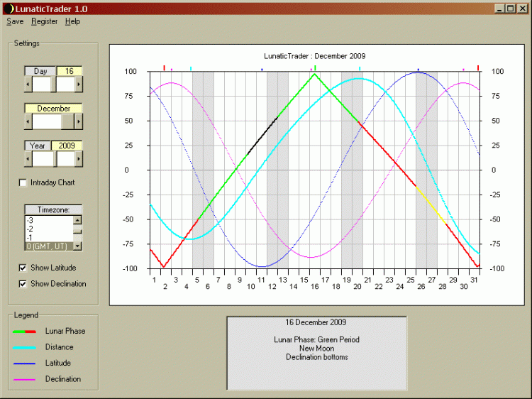Viewport: 532px width, 399px height.
Task: Click the 16 December 2009 info panel
Action: click(x=316, y=354)
